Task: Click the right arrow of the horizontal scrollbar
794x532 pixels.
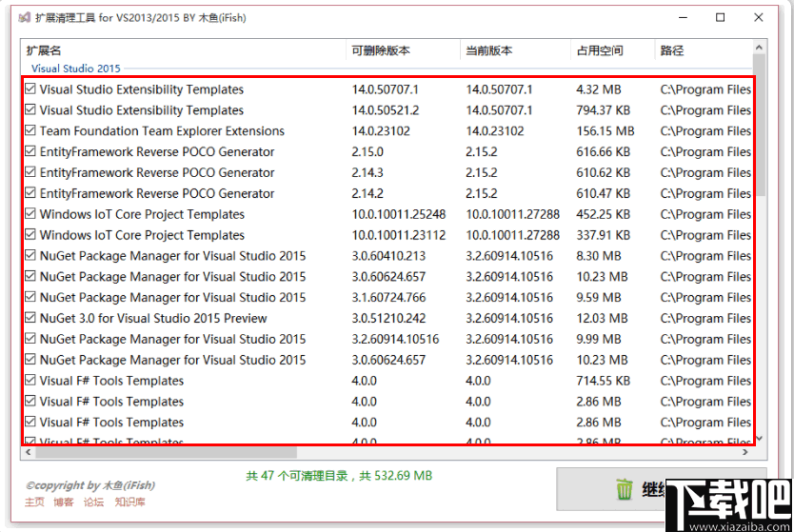Action: pyautogui.click(x=744, y=452)
